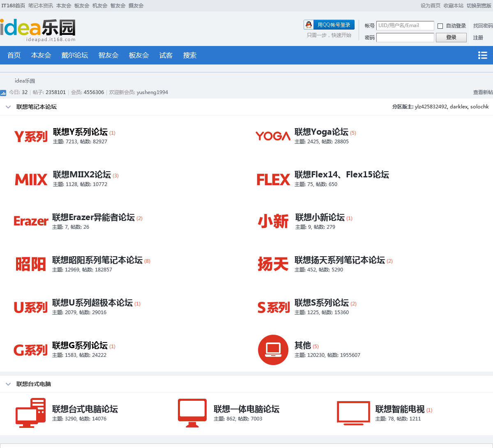This screenshot has height=448, width=493.
Task: Click 切换到宽版 in the top bar
Action: pyautogui.click(x=479, y=6)
